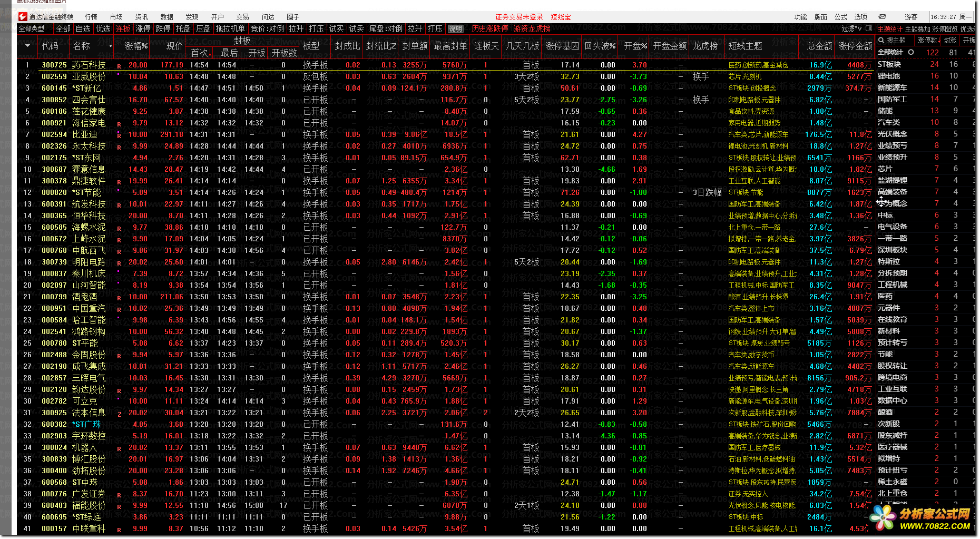Switch to 涨停图览 tab
The image size is (980, 539).
coord(945,29)
